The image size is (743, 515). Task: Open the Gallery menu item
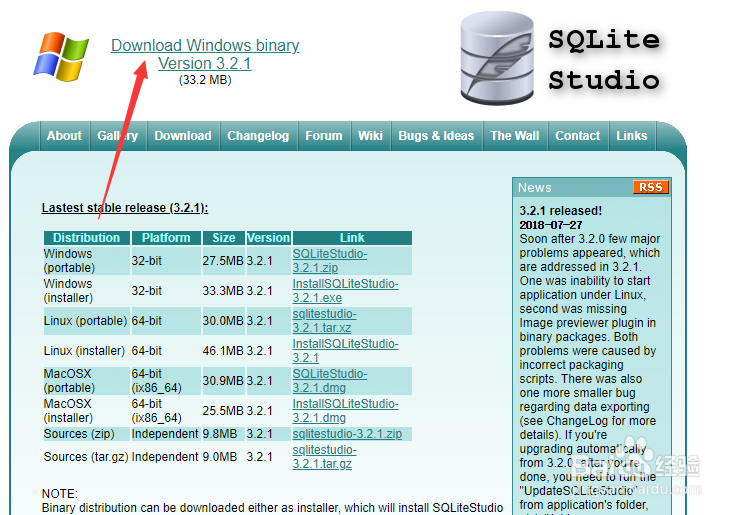pos(118,136)
